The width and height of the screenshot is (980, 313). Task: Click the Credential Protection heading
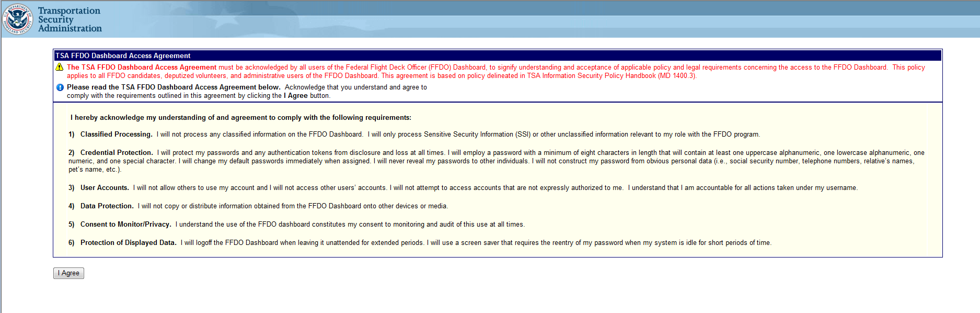click(x=116, y=153)
